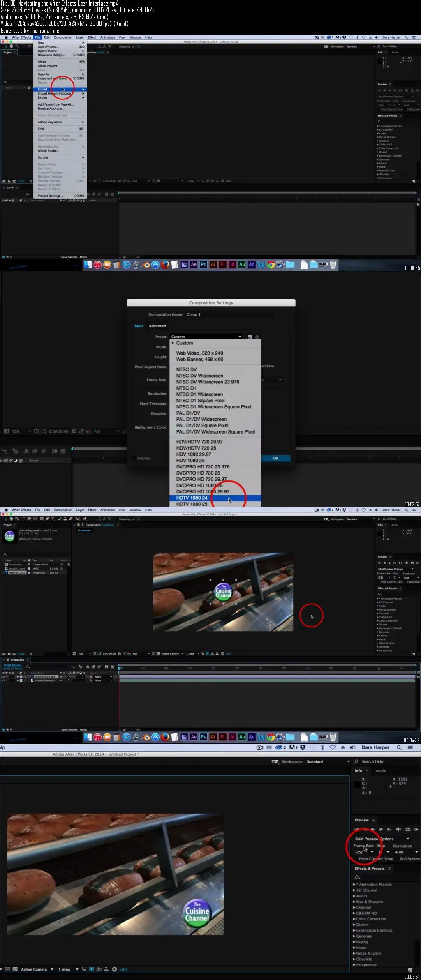This screenshot has height=980, width=421.
Task: Pick HDTV 1080 24 from the preset list
Action: pos(215,498)
